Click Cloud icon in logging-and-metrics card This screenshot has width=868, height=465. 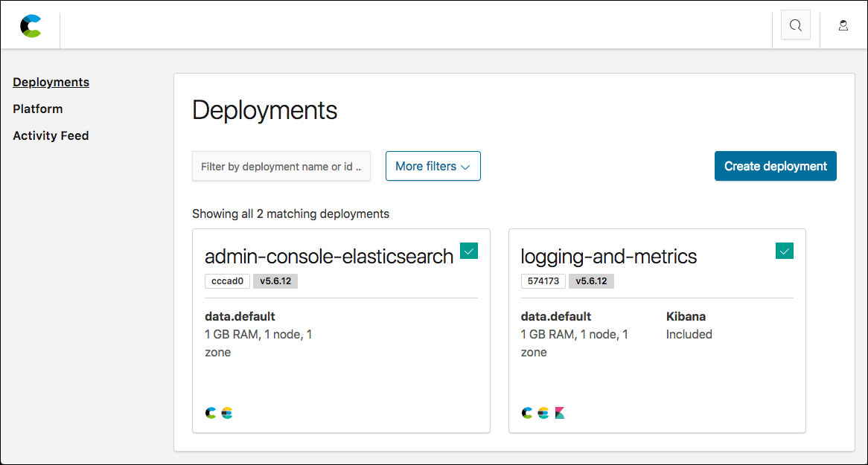pyautogui.click(x=527, y=413)
